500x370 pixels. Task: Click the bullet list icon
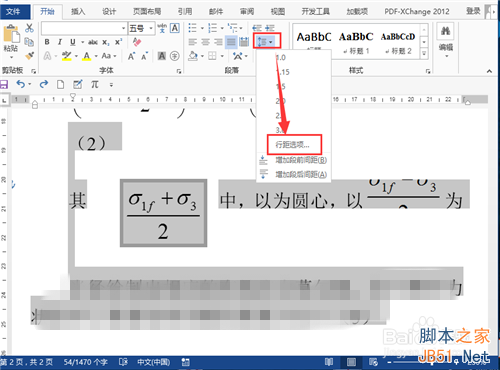[192, 28]
